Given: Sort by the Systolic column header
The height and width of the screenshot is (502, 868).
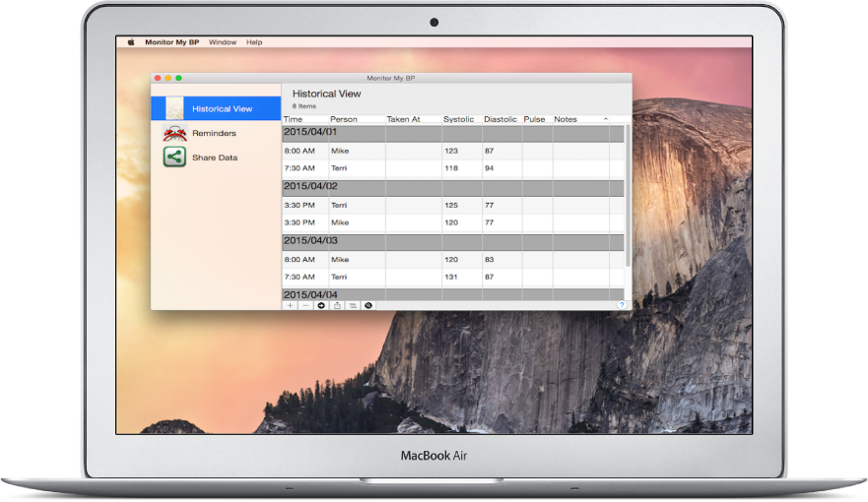Looking at the screenshot, I should point(462,119).
